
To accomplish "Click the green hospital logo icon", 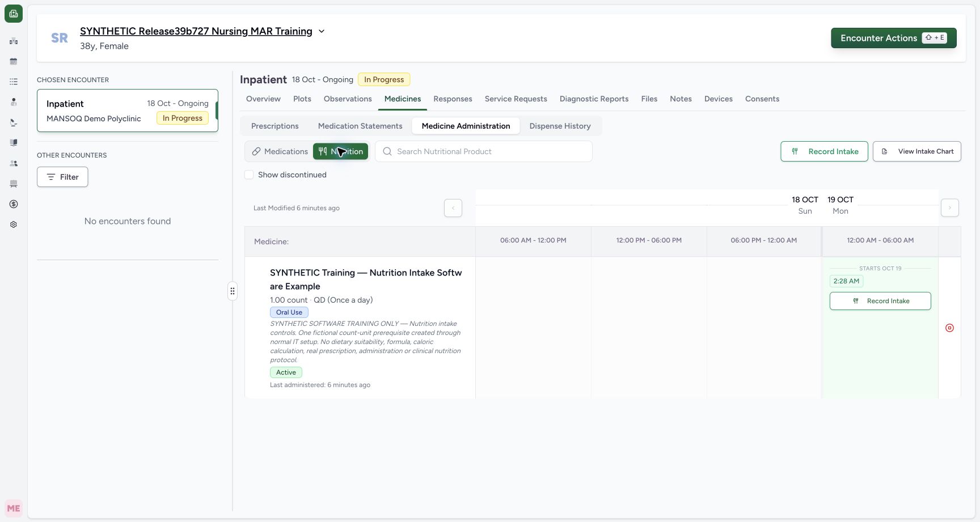I will [14, 14].
